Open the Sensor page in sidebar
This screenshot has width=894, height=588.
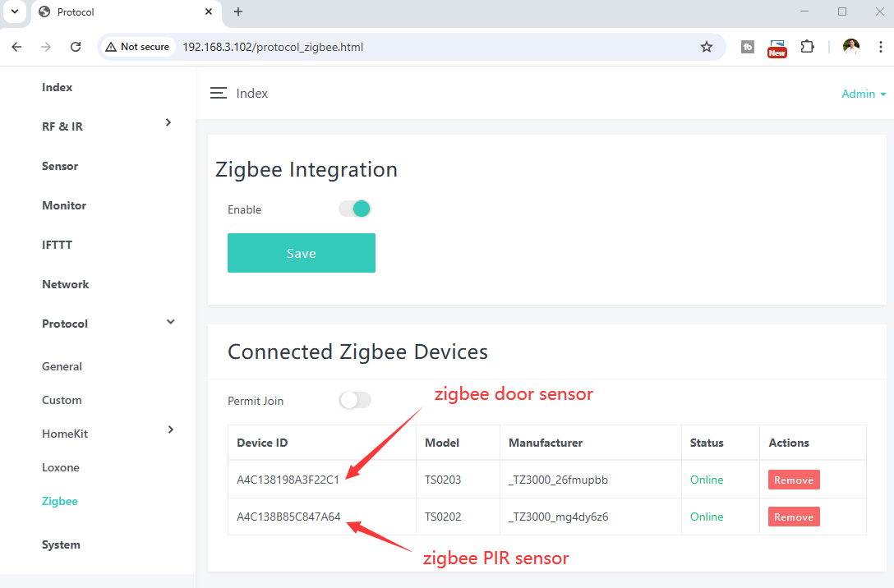(x=60, y=166)
